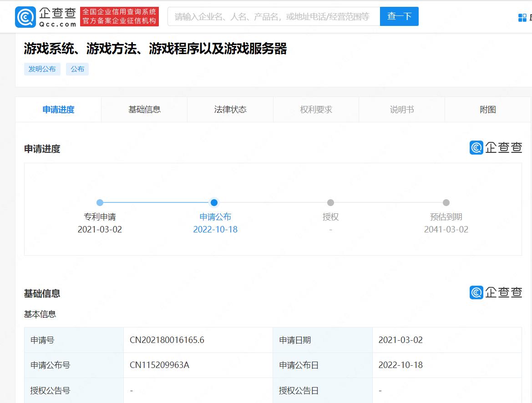Click the 查一下 search button
The height and width of the screenshot is (403, 532).
pyautogui.click(x=399, y=16)
